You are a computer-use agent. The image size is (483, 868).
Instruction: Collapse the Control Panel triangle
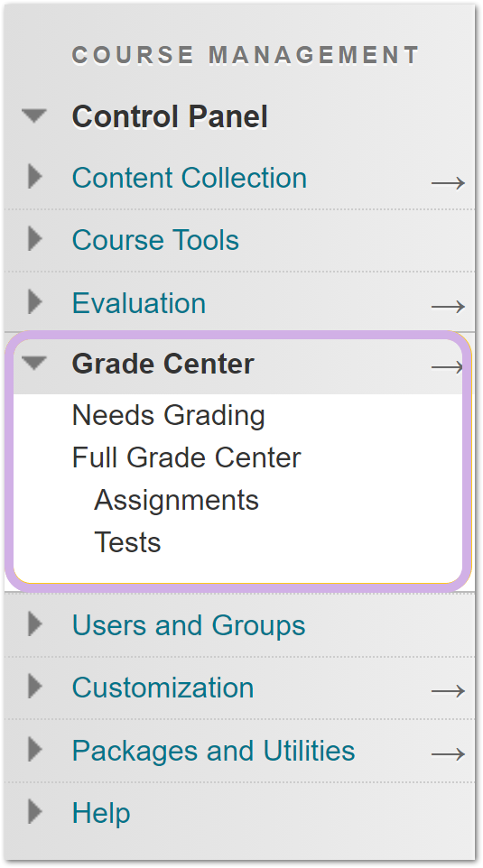[x=34, y=115]
